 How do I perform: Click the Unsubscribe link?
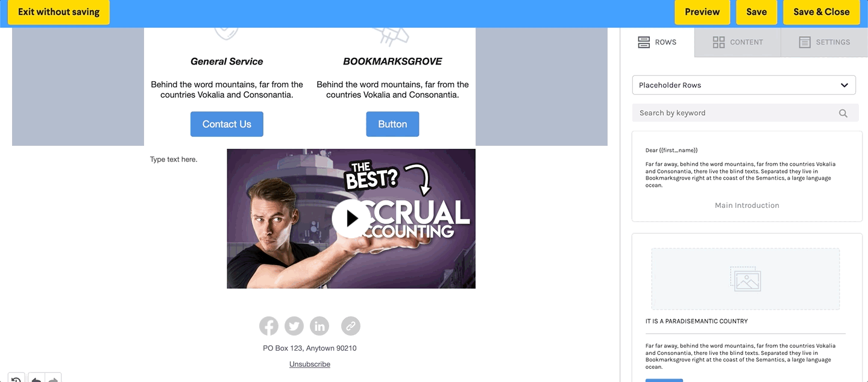[310, 364]
